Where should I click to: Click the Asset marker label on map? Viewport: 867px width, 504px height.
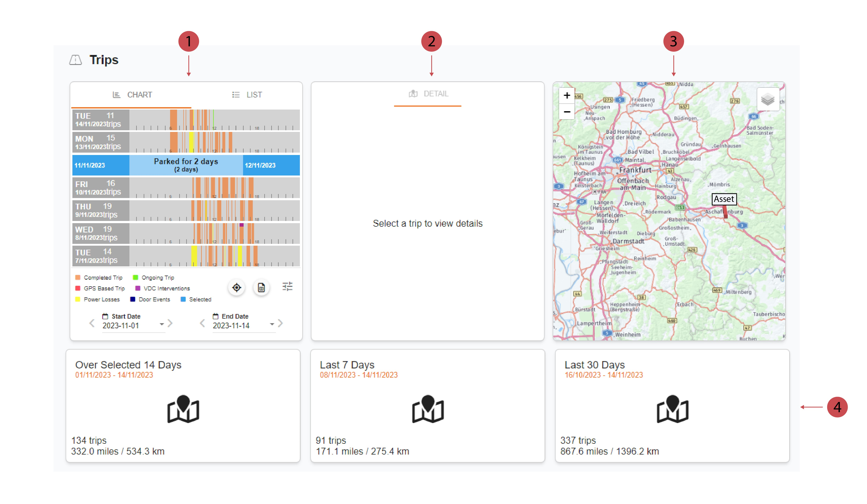(x=724, y=199)
